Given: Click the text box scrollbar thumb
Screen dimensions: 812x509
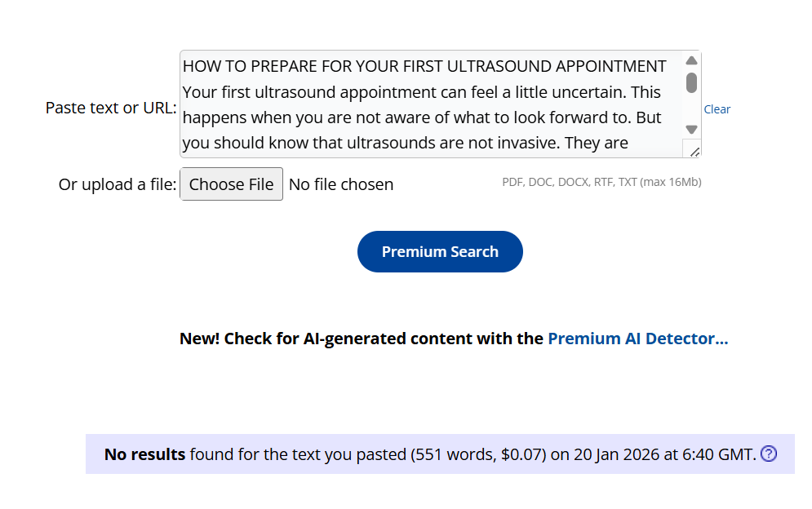Looking at the screenshot, I should tap(691, 82).
